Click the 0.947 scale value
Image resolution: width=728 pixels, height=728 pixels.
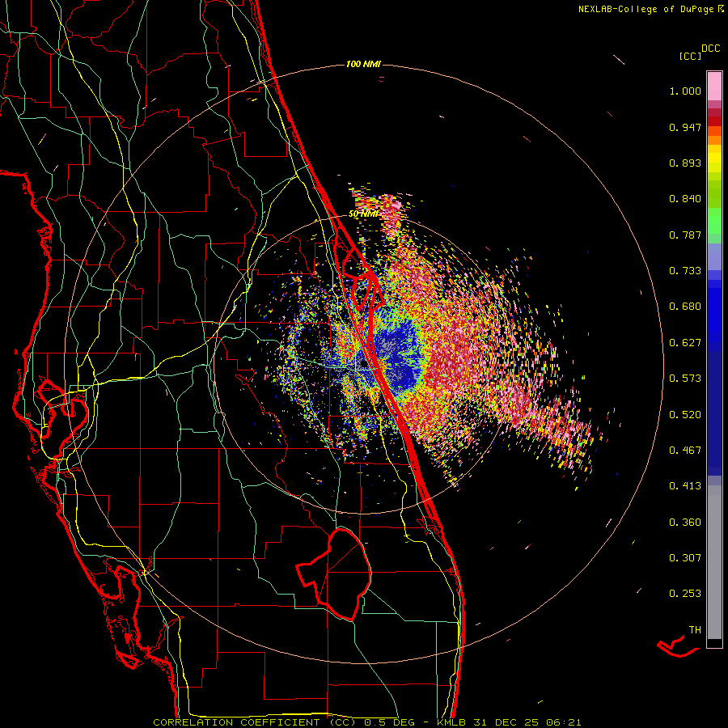click(685, 127)
